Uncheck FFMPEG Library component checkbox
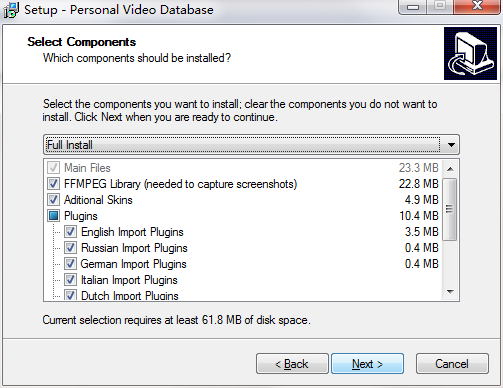Viewport: 503px width, 388px height. pos(53,184)
